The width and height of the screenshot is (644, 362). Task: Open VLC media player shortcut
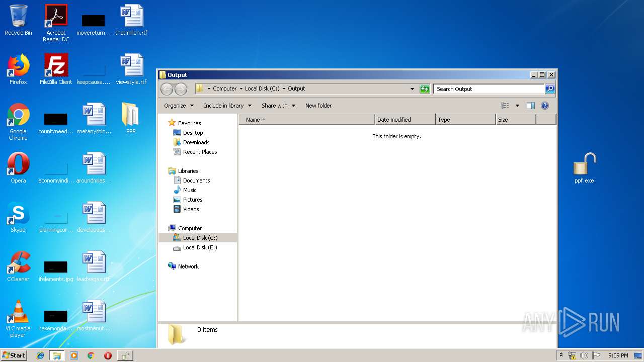click(18, 319)
